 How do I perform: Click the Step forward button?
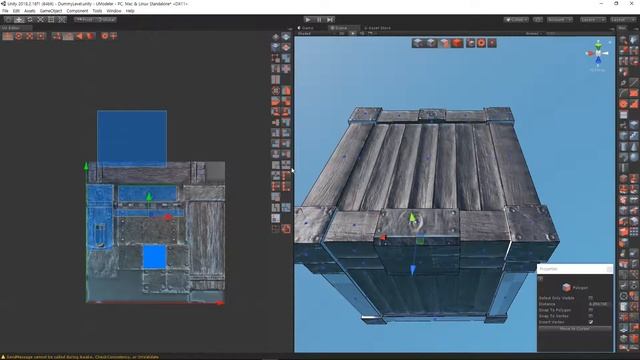tap(330, 20)
